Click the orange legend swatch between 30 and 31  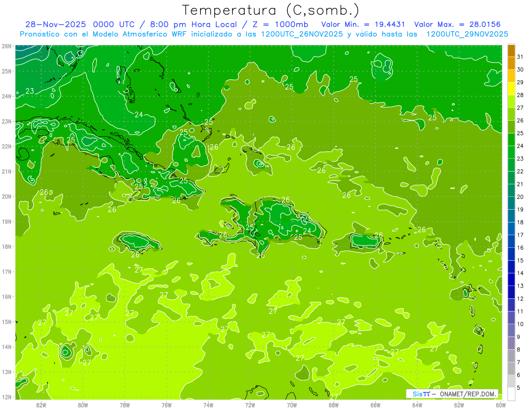512,63
